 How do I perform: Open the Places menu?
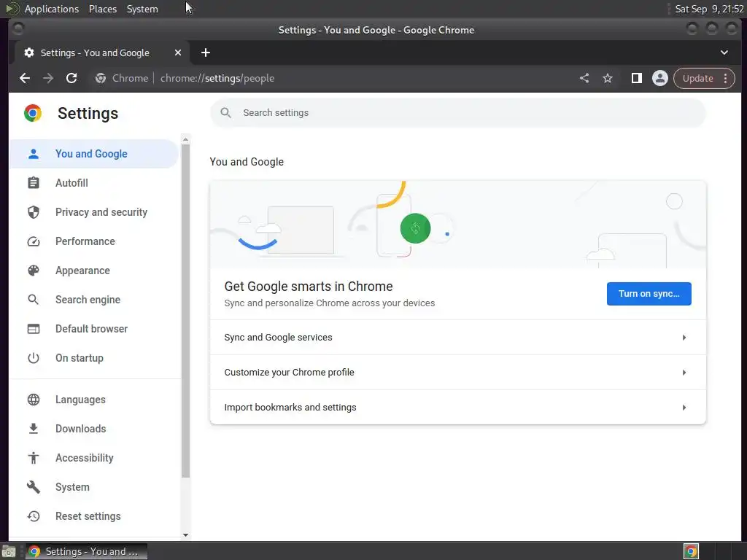[103, 9]
